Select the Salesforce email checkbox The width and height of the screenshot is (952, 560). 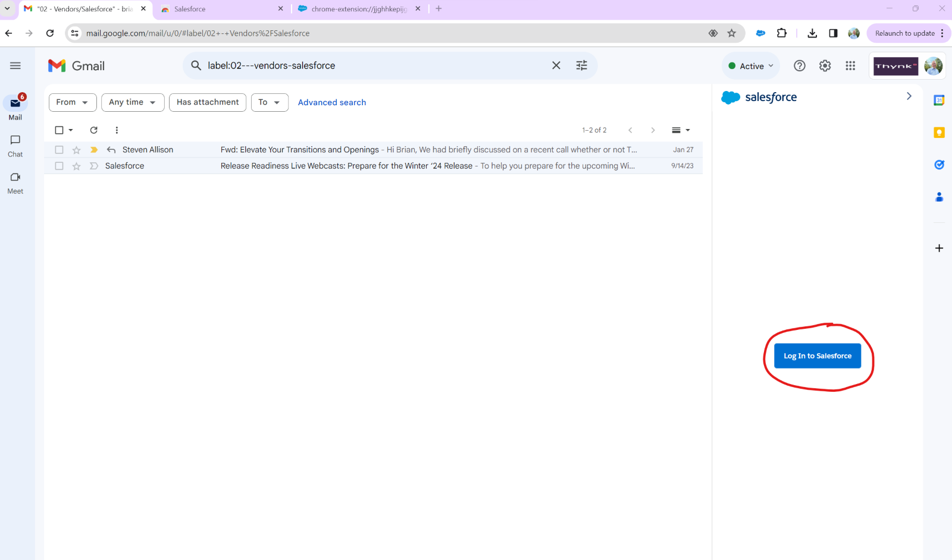point(59,166)
